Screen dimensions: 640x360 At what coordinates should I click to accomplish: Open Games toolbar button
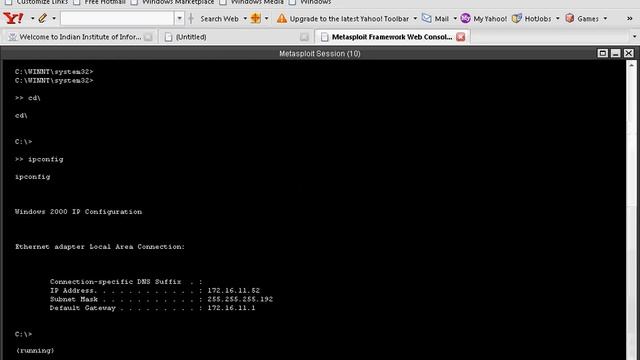click(x=588, y=19)
